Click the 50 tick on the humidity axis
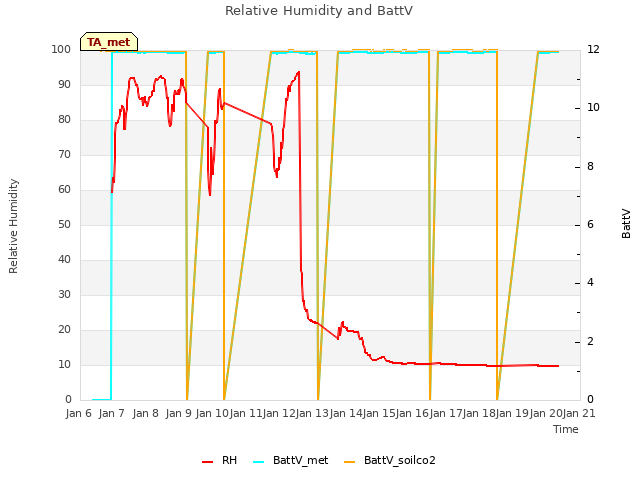The image size is (640, 480). pos(64,224)
